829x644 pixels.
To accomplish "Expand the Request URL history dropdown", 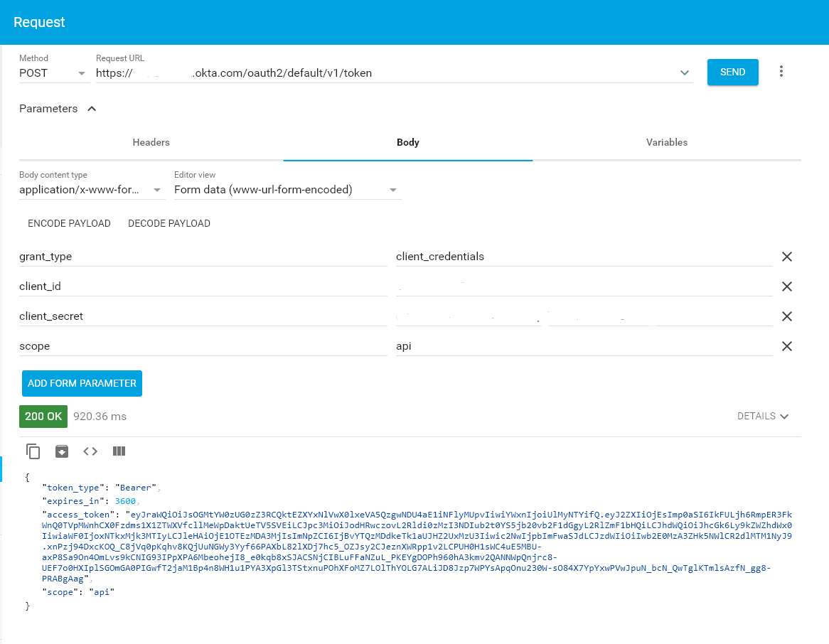I will [x=685, y=73].
